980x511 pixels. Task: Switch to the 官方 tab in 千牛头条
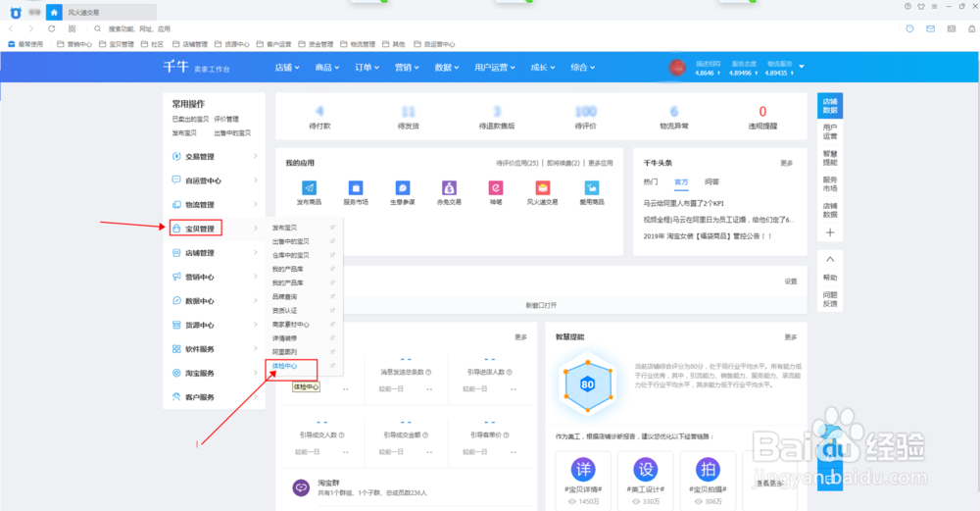681,182
